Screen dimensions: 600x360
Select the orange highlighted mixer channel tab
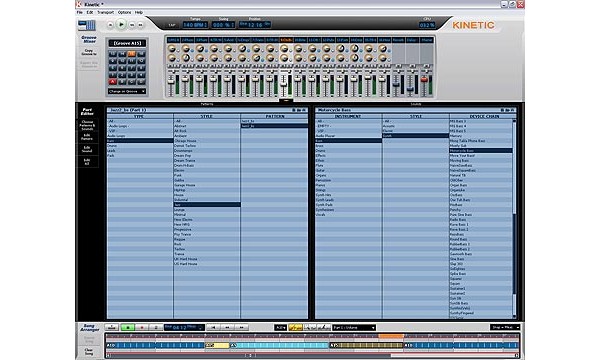[x=286, y=40]
